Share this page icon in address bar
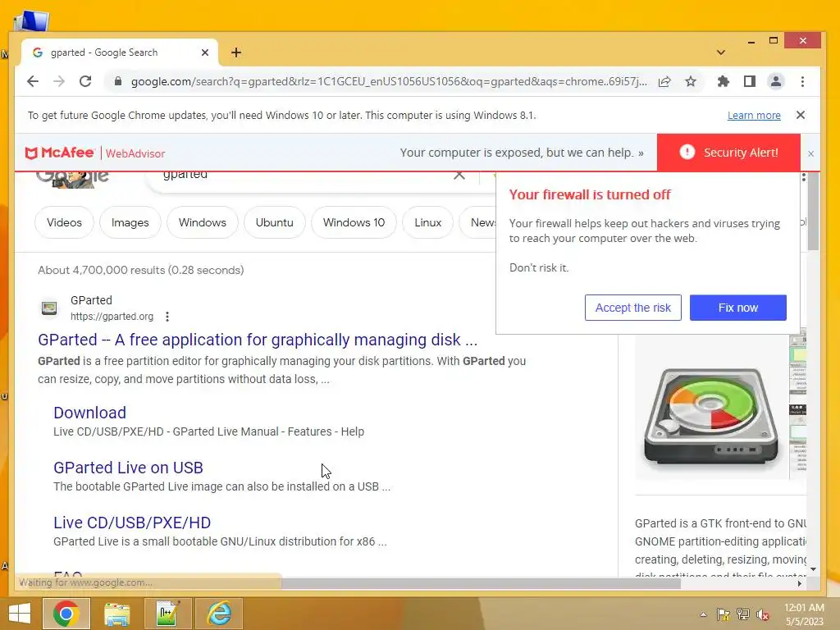This screenshot has width=840, height=630. 664,81
